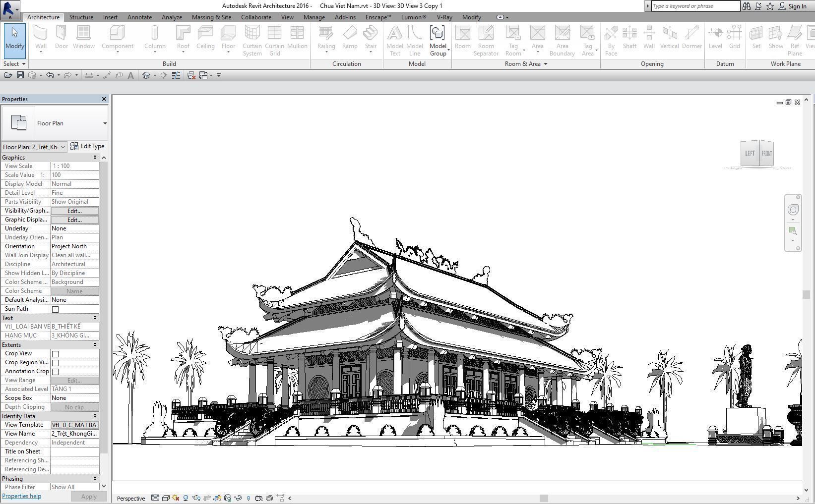Open the Enscape tab

point(378,17)
